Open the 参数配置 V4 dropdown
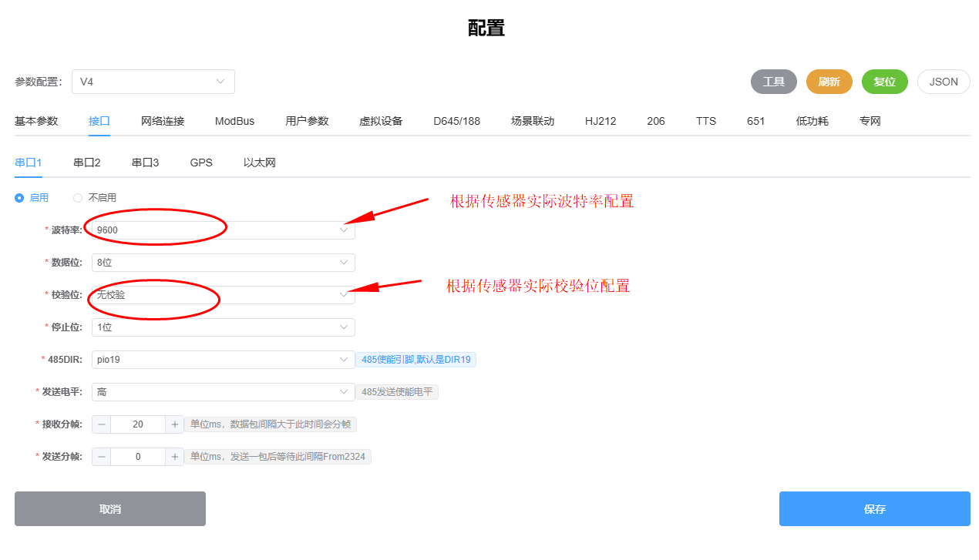This screenshot has height=560, width=979. pyautogui.click(x=153, y=82)
